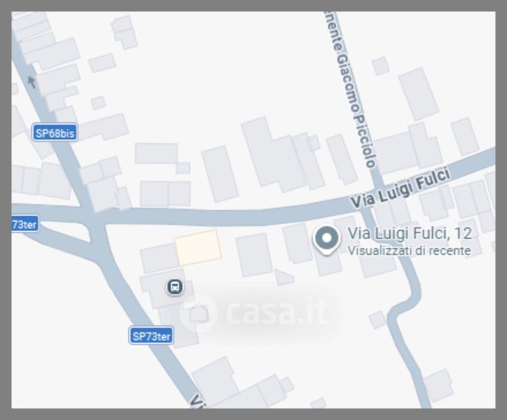Open the Via Luigi Fulci, 12 label
Image resolution: width=507 pixels, height=420 pixels.
410,234
